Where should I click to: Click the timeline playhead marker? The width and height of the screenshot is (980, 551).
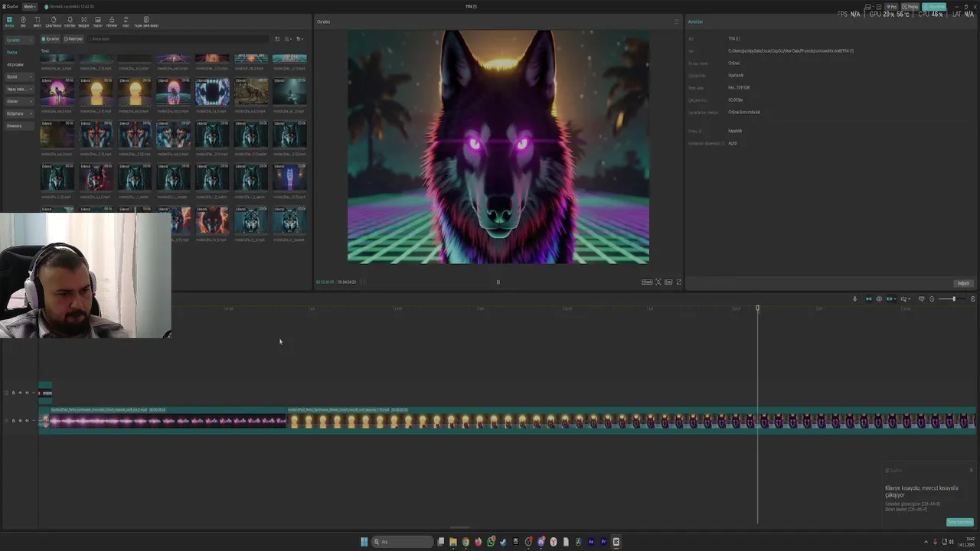coord(757,308)
